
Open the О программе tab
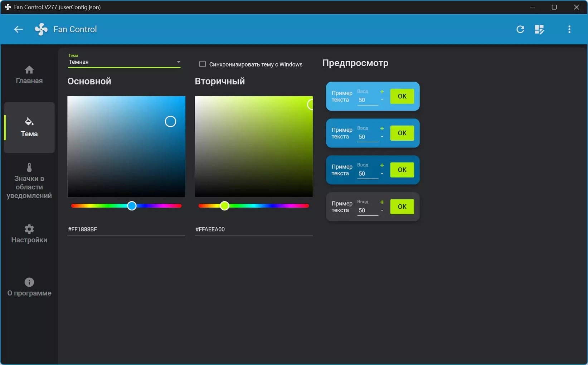click(x=29, y=287)
